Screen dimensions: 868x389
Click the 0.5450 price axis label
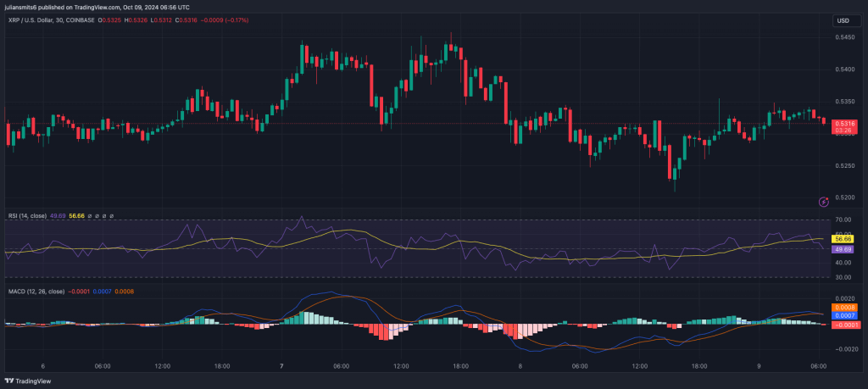coord(844,37)
